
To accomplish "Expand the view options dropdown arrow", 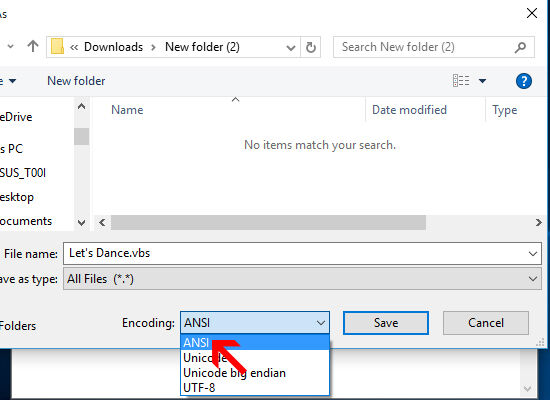I will 483,81.
